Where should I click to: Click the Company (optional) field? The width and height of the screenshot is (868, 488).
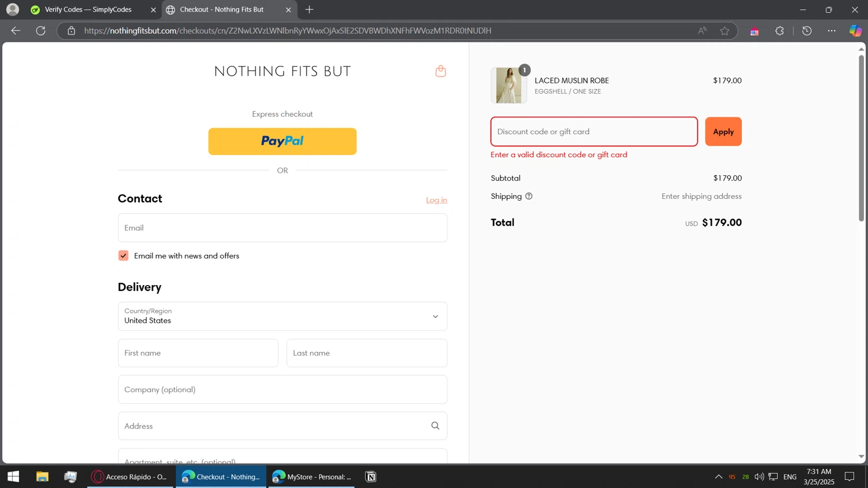[282, 389]
